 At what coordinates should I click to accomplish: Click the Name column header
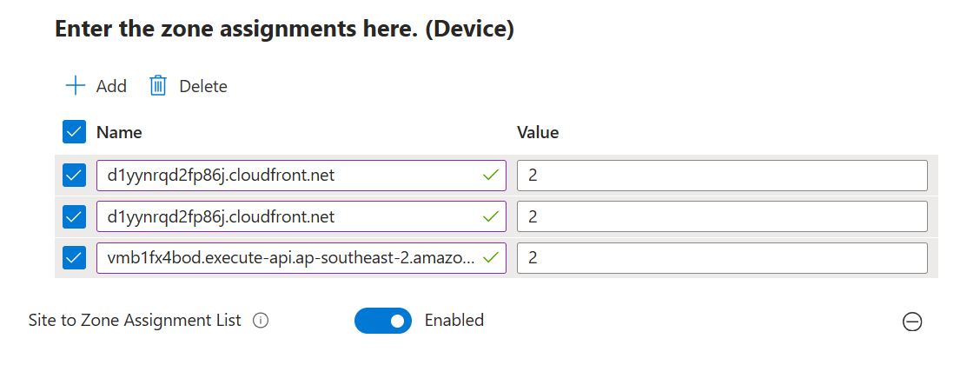[x=119, y=132]
